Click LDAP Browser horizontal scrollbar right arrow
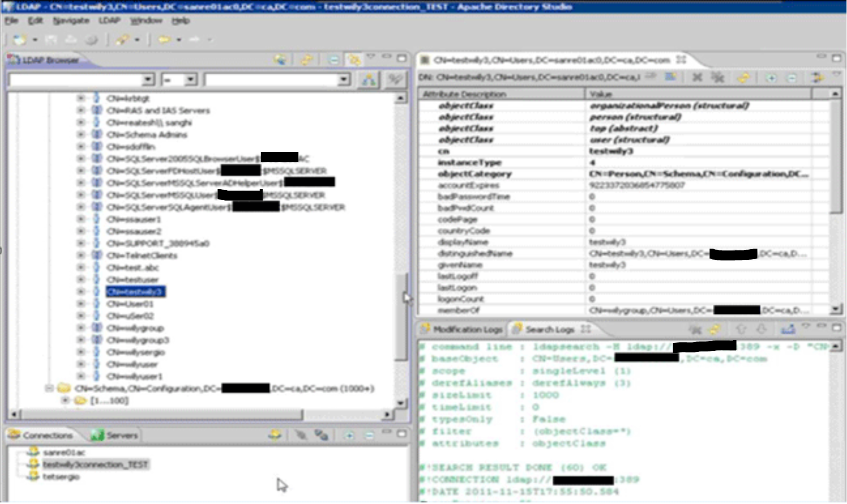Viewport: 847px width, 504px height. tap(387, 414)
